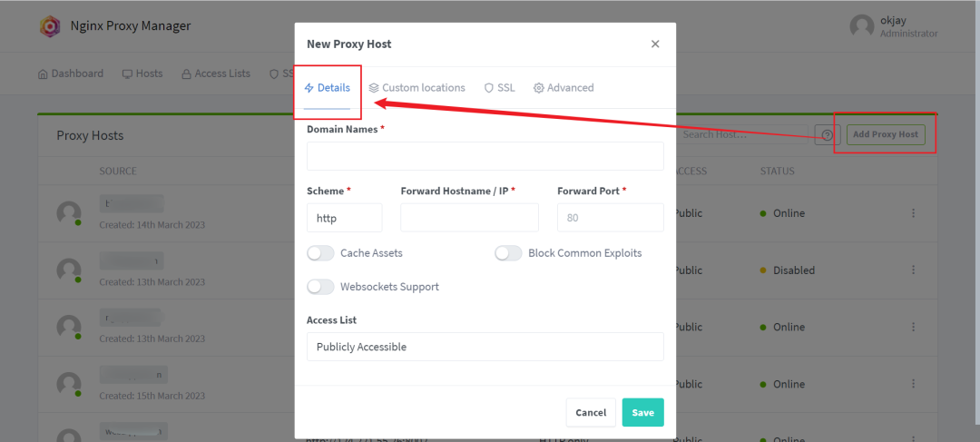980x442 pixels.
Task: Click the Cancel button
Action: [591, 413]
